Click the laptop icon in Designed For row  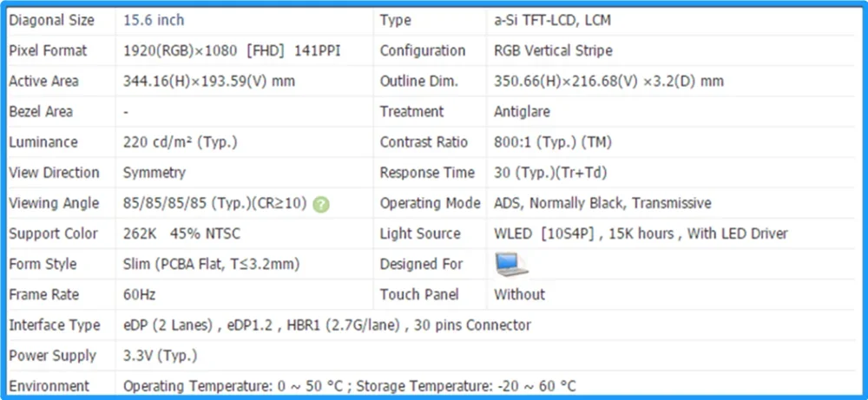(510, 263)
